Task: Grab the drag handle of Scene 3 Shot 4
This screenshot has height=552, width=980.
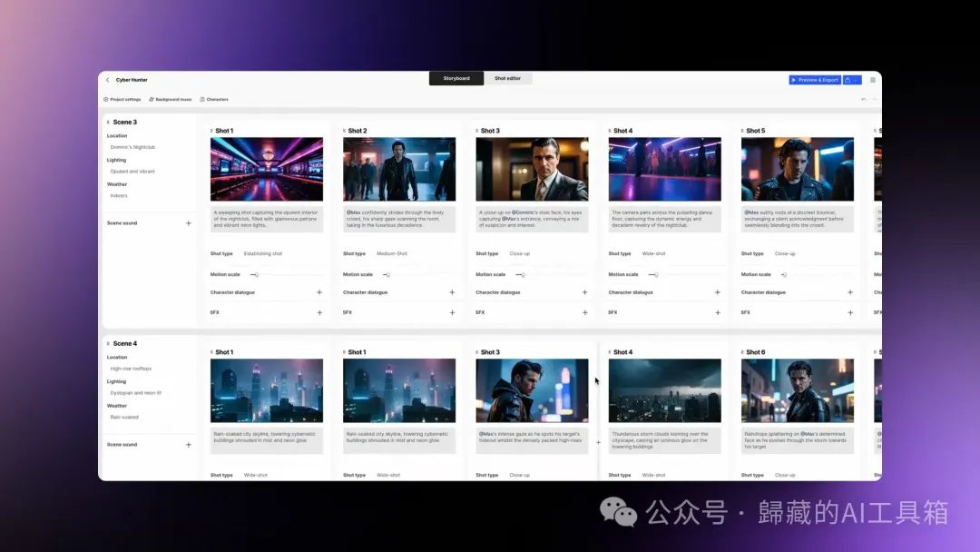Action: coord(610,132)
